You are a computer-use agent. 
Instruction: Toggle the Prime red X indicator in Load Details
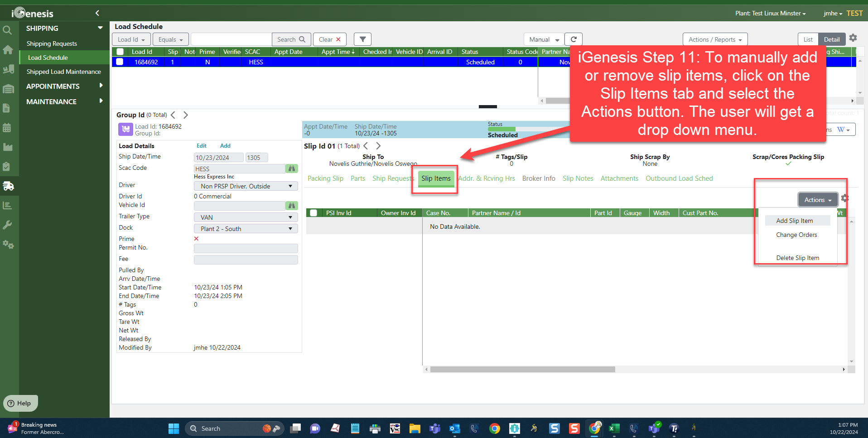[x=196, y=239]
